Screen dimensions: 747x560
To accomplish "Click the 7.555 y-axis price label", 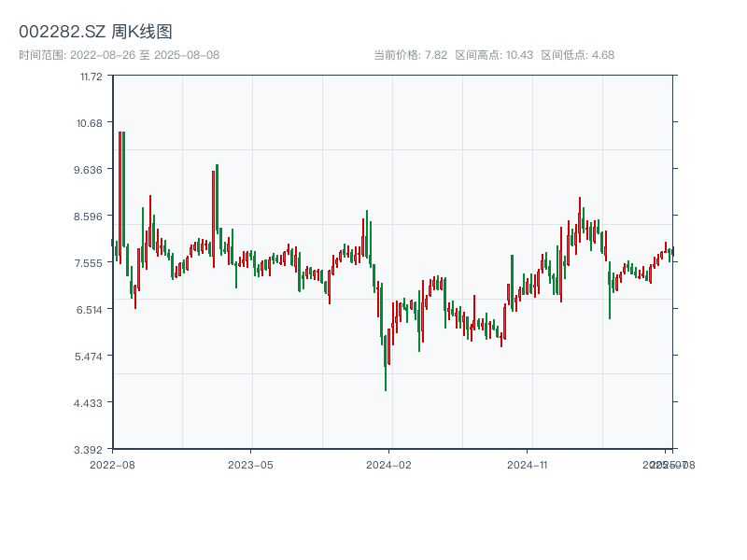I will pyautogui.click(x=91, y=263).
